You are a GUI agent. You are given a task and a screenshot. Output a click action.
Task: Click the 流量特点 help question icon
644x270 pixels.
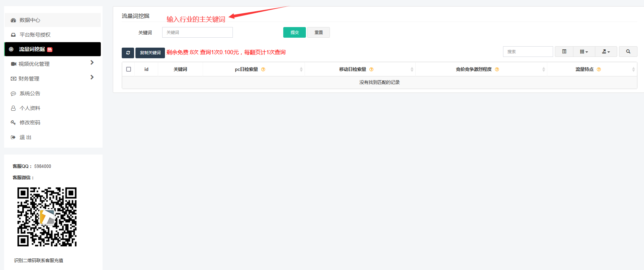[599, 70]
